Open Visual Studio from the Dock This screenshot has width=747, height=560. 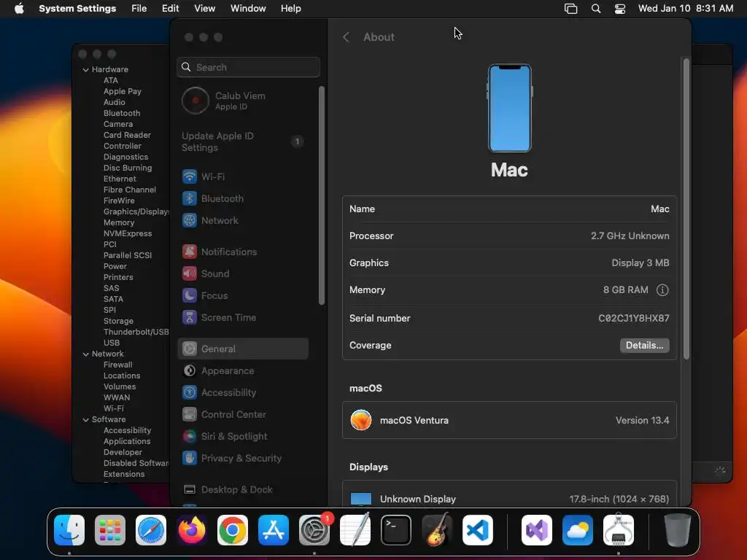tap(537, 530)
